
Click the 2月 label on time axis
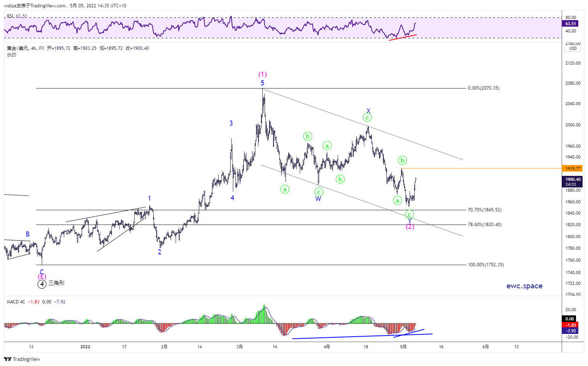pyautogui.click(x=164, y=347)
